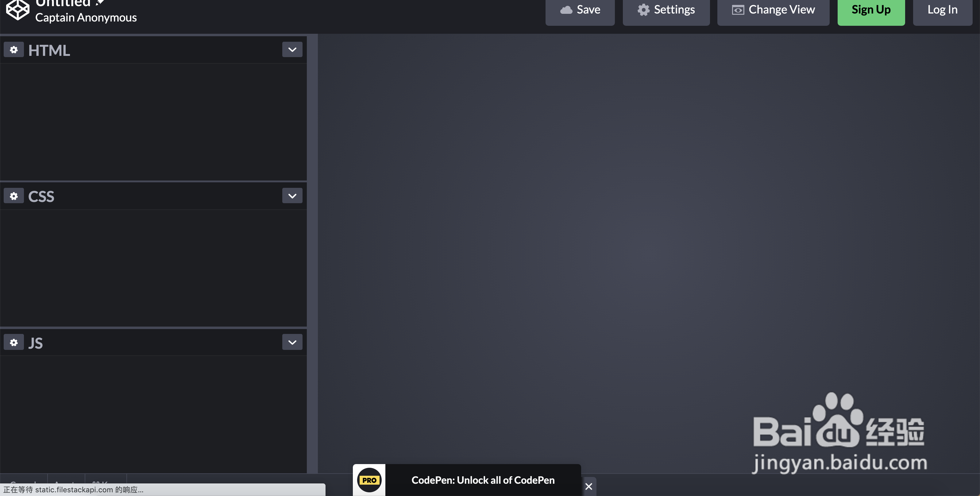Select the HTML tab label
The width and height of the screenshot is (980, 496).
coord(49,49)
